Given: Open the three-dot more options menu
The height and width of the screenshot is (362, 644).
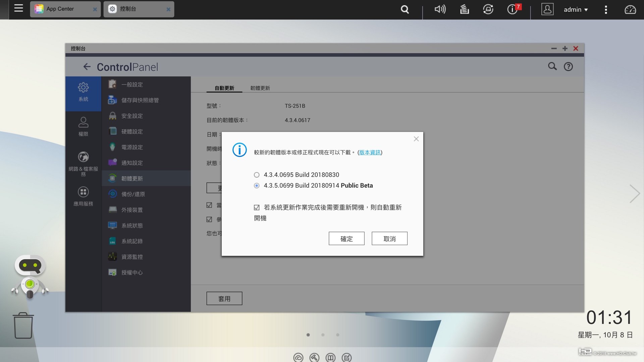Looking at the screenshot, I should coord(606,10).
